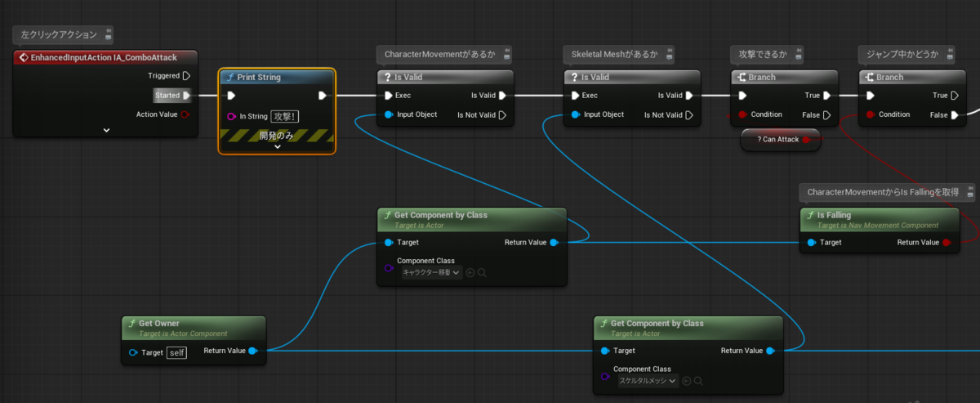The height and width of the screenshot is (403, 980).
Task: Browse to キャラクター移動 class in content browser
Action: pos(482,272)
